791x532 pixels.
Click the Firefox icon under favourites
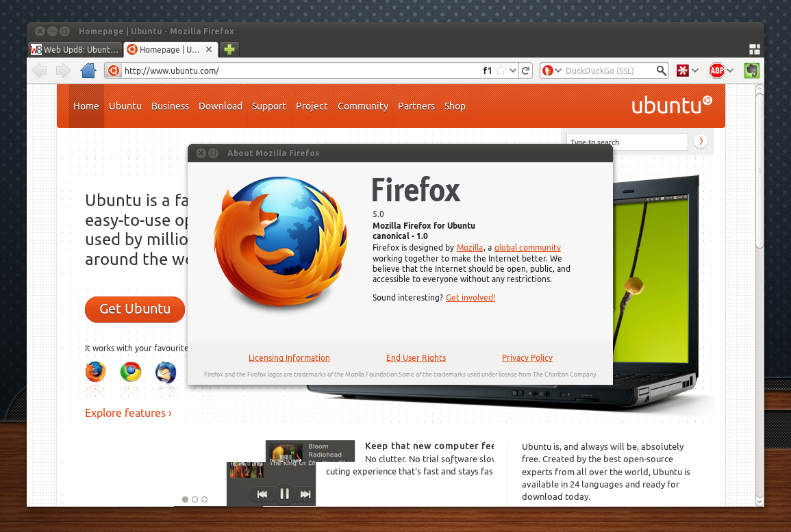[95, 372]
